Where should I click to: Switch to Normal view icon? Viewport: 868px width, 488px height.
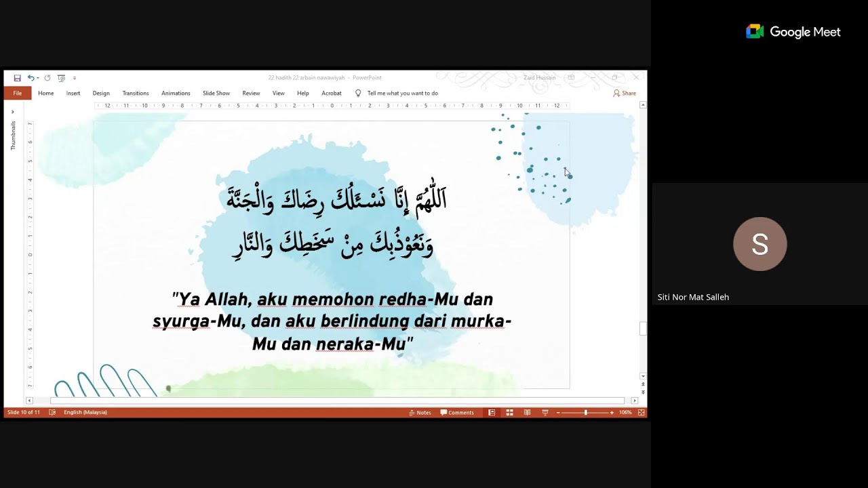(x=492, y=413)
